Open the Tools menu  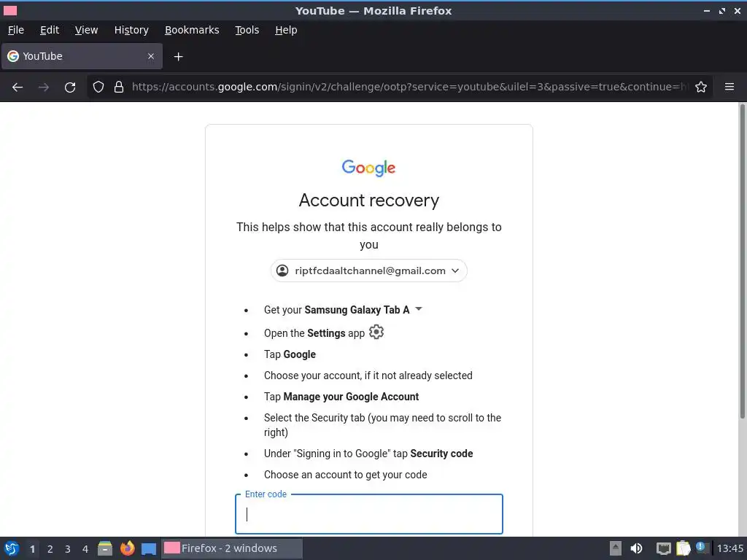247,30
